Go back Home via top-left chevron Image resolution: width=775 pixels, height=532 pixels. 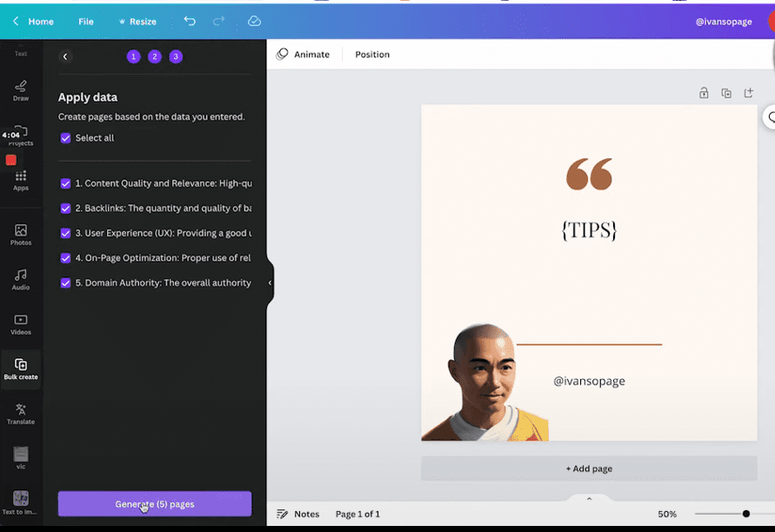coord(16,21)
